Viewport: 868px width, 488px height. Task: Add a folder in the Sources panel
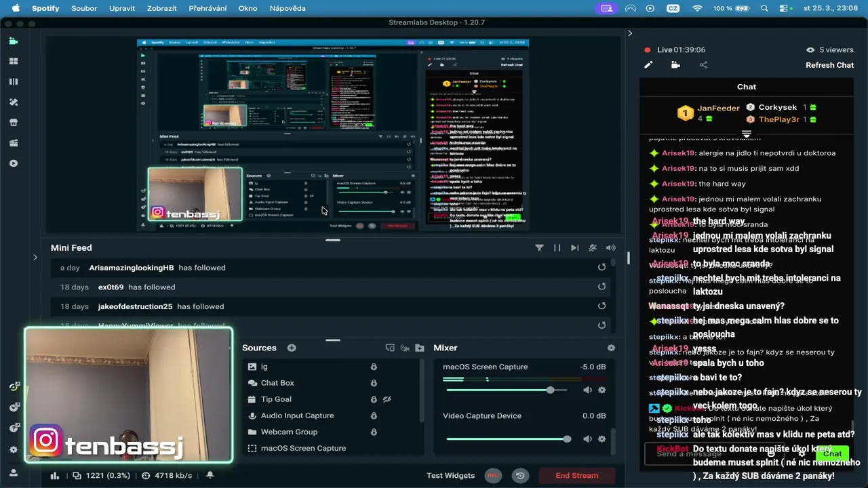pos(420,348)
